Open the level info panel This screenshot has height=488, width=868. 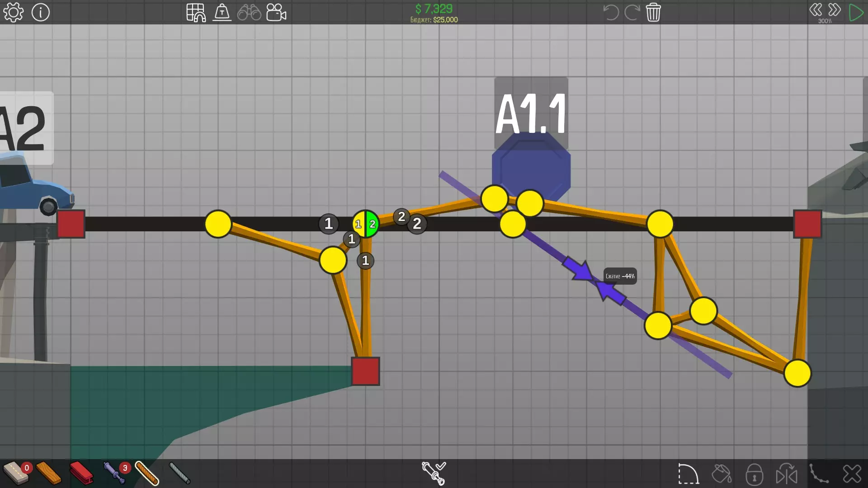pos(40,12)
